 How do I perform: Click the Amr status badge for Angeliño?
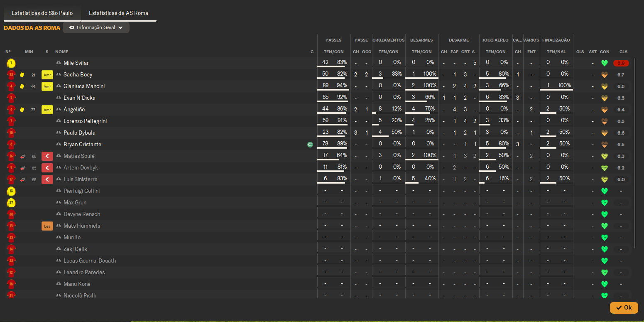pyautogui.click(x=47, y=110)
